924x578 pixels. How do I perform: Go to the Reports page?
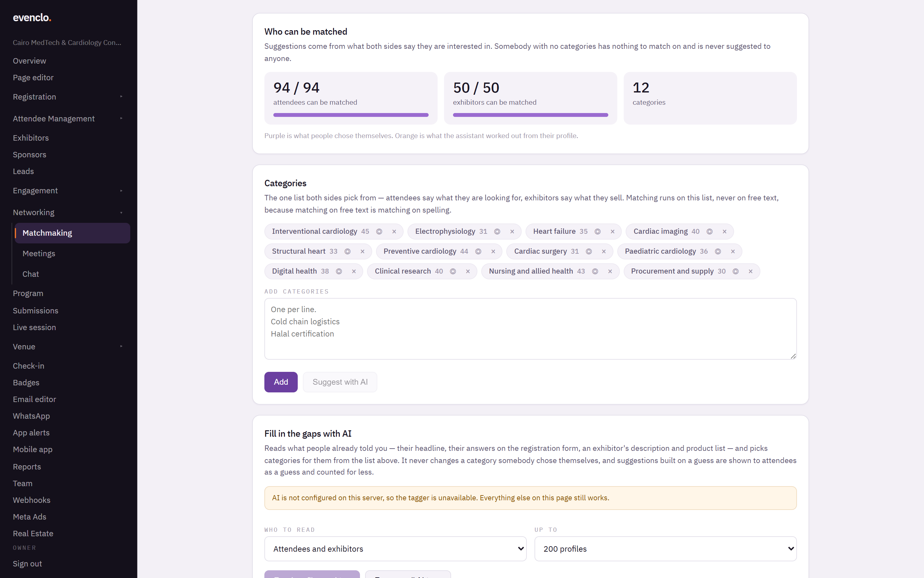tap(27, 467)
